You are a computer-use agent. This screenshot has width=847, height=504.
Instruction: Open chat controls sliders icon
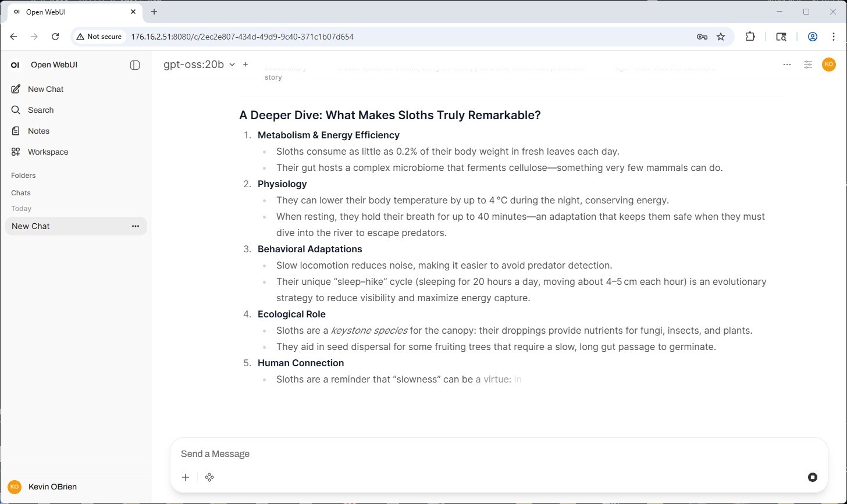808,65
